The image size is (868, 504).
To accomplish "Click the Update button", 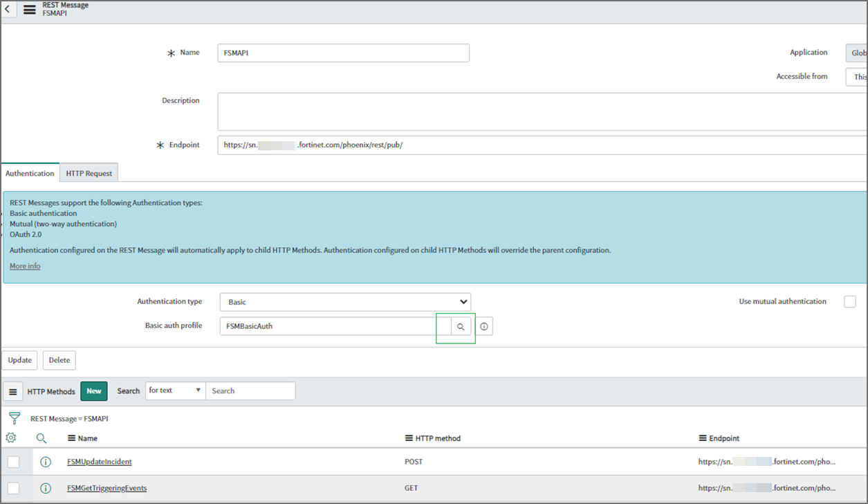I will (20, 360).
